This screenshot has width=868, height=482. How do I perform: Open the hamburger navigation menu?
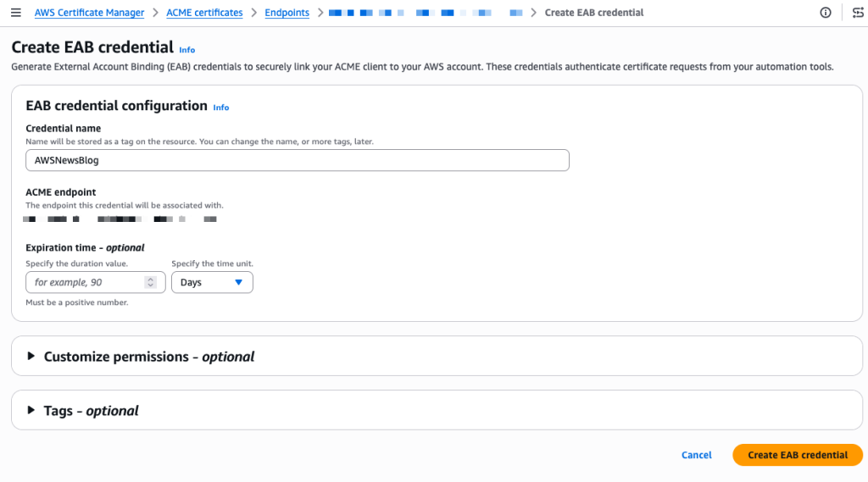[15, 12]
